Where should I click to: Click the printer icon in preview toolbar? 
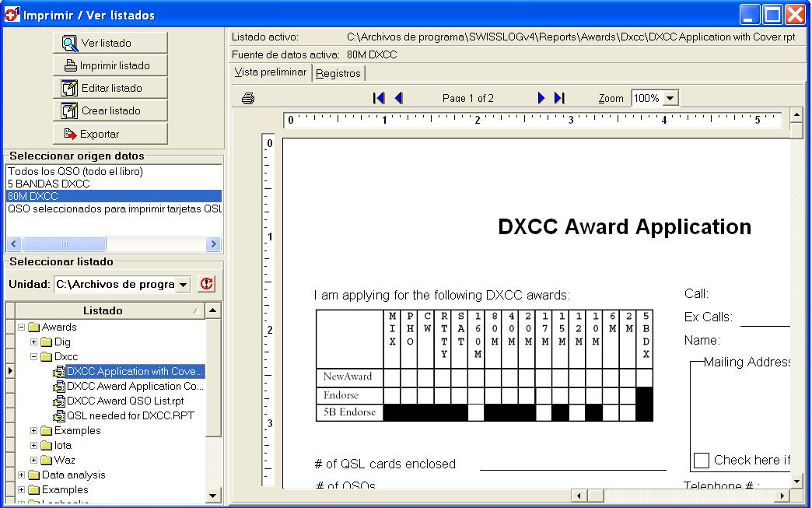pos(248,99)
